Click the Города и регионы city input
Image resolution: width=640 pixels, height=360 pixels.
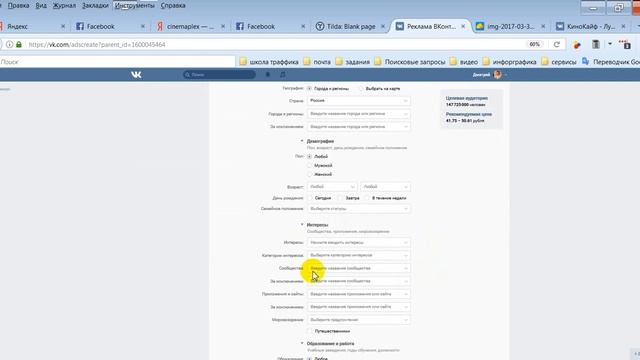pyautogui.click(x=359, y=114)
